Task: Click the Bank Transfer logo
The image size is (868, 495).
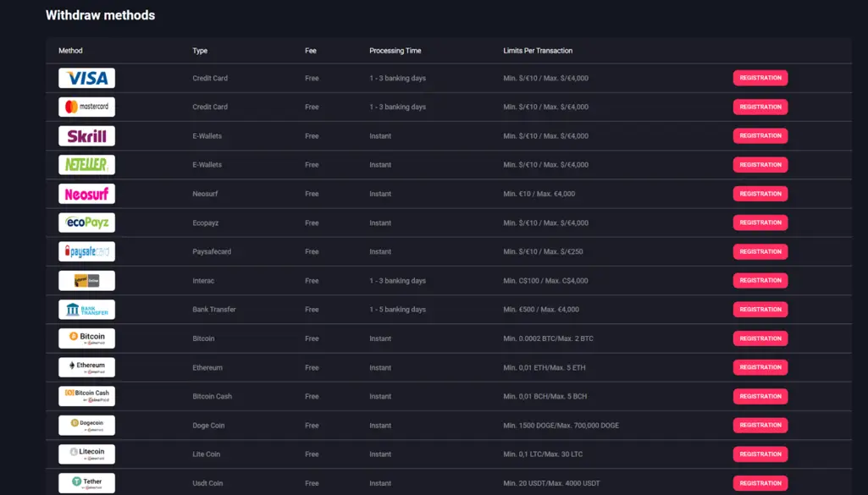Action: point(87,309)
